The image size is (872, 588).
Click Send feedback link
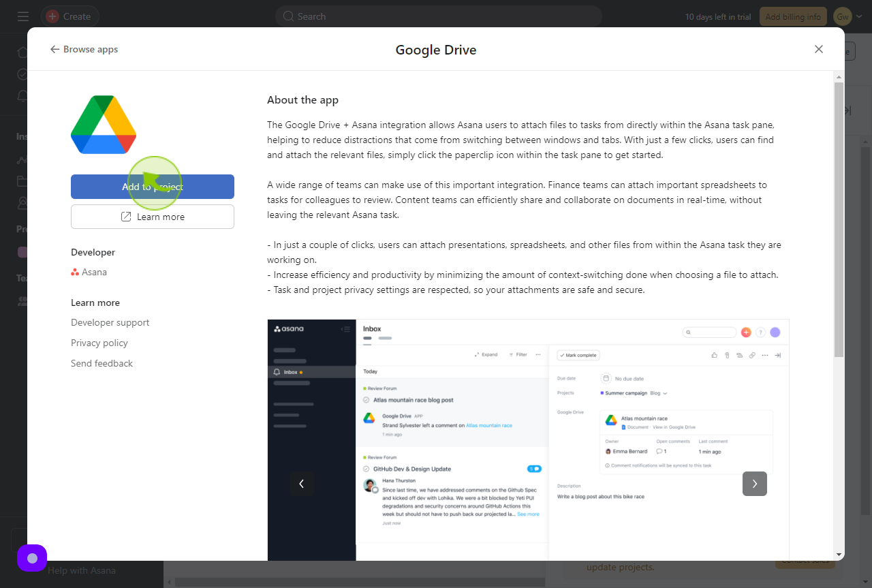click(x=102, y=363)
